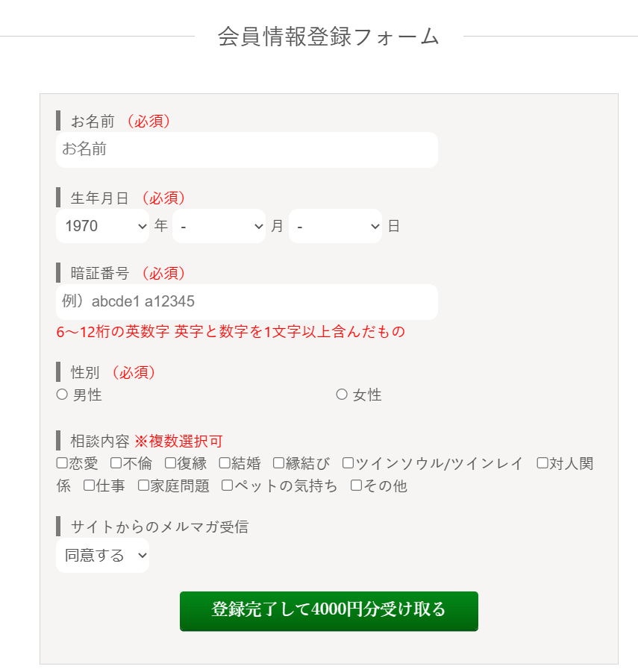This screenshot has width=638, height=672.
Task: Tick the 対人関係 checkbox
Action: [x=542, y=463]
